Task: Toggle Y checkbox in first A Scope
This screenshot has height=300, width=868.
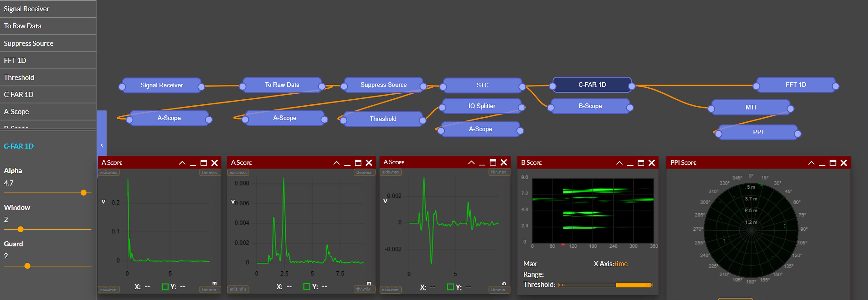Action: (165, 287)
